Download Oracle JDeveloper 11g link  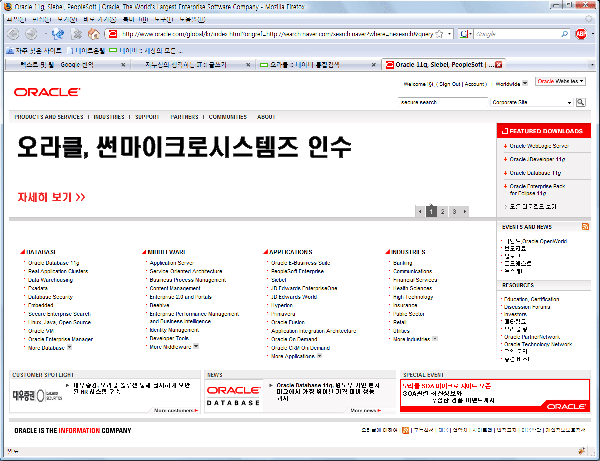point(537,159)
